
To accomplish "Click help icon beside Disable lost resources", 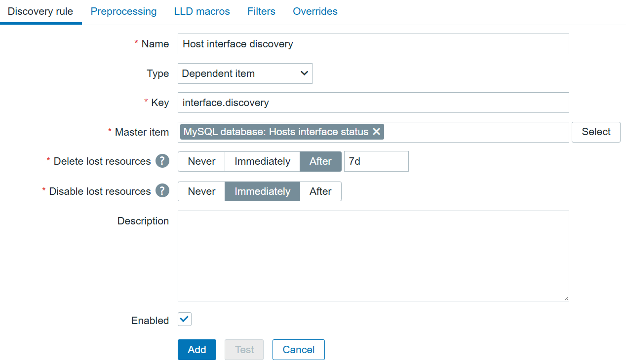I will (162, 190).
